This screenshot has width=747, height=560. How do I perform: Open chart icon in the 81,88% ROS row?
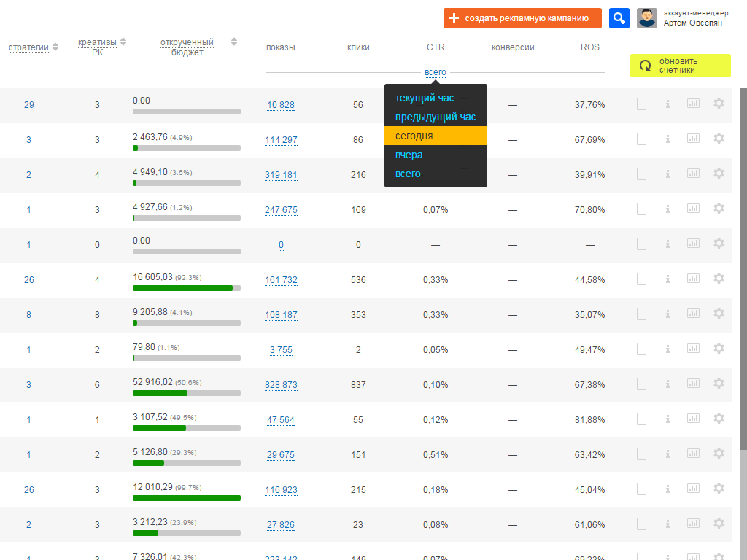693,419
